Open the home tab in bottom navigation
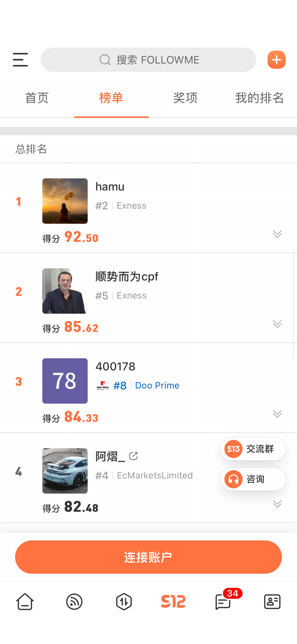Image resolution: width=297 pixels, height=644 pixels. [x=25, y=601]
